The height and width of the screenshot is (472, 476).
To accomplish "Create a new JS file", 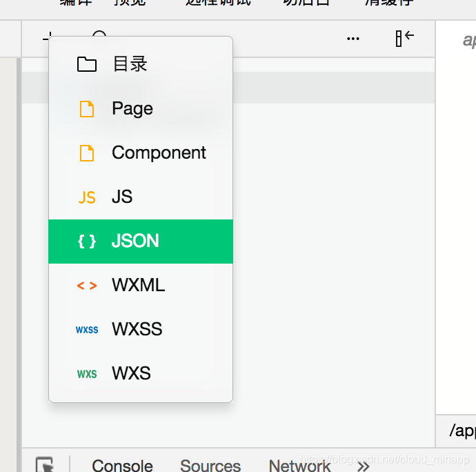I will coord(141,197).
